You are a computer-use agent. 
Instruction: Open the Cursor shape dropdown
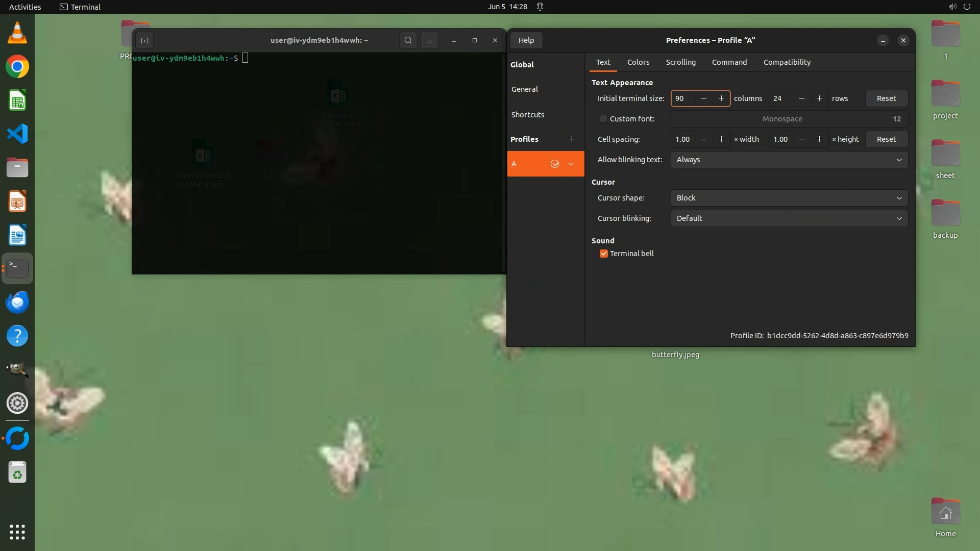[789, 198]
